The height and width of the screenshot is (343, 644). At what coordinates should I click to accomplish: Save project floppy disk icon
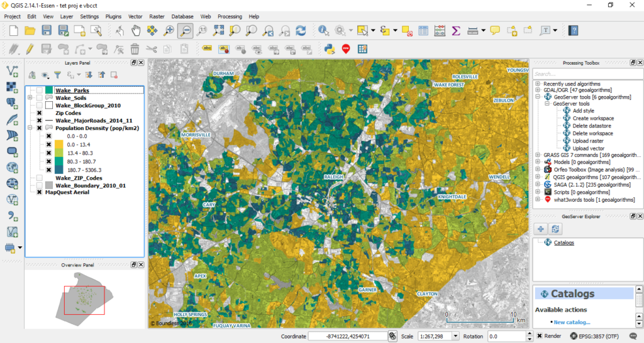point(47,30)
